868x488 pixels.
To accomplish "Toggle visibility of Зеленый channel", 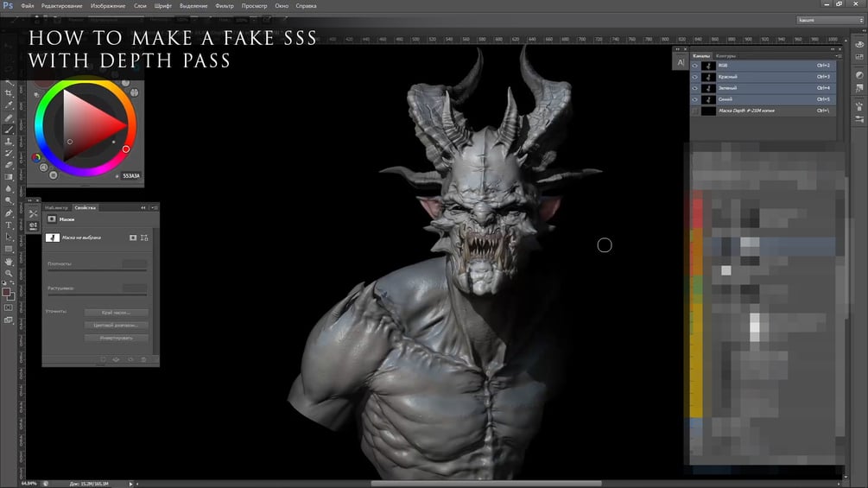I will (x=694, y=88).
